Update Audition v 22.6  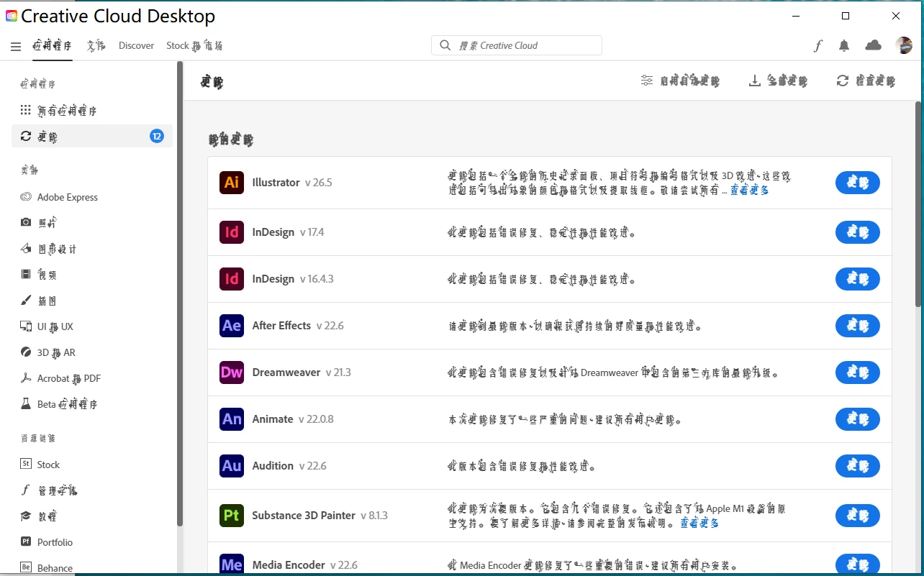pos(857,466)
